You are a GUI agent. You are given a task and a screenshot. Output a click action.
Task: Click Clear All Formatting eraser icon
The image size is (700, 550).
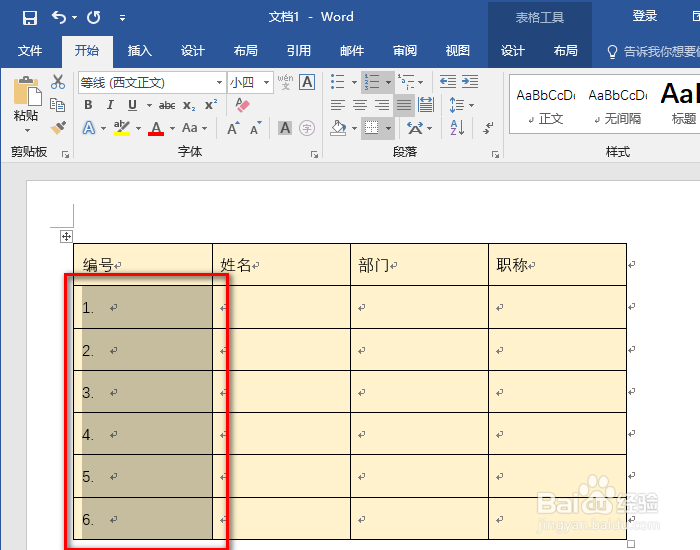click(242, 105)
